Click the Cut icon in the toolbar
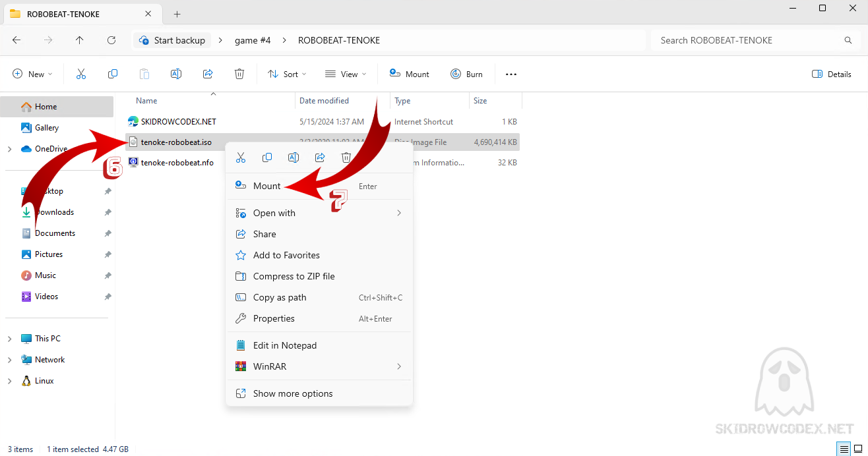The image size is (868, 456). point(81,74)
